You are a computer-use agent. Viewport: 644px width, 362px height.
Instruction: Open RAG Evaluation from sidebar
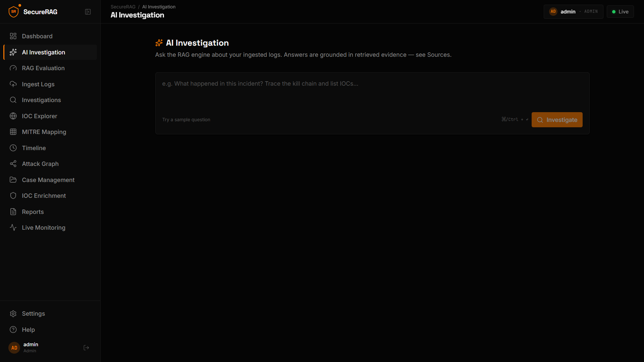coord(50,68)
